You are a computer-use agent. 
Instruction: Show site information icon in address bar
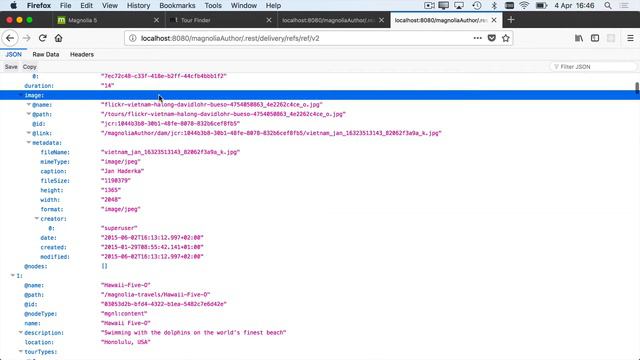coord(132,38)
